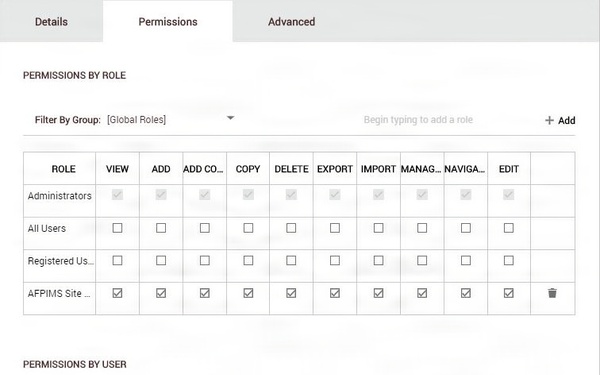Check View for Registered Users
The height and width of the screenshot is (375, 600).
coord(117,261)
